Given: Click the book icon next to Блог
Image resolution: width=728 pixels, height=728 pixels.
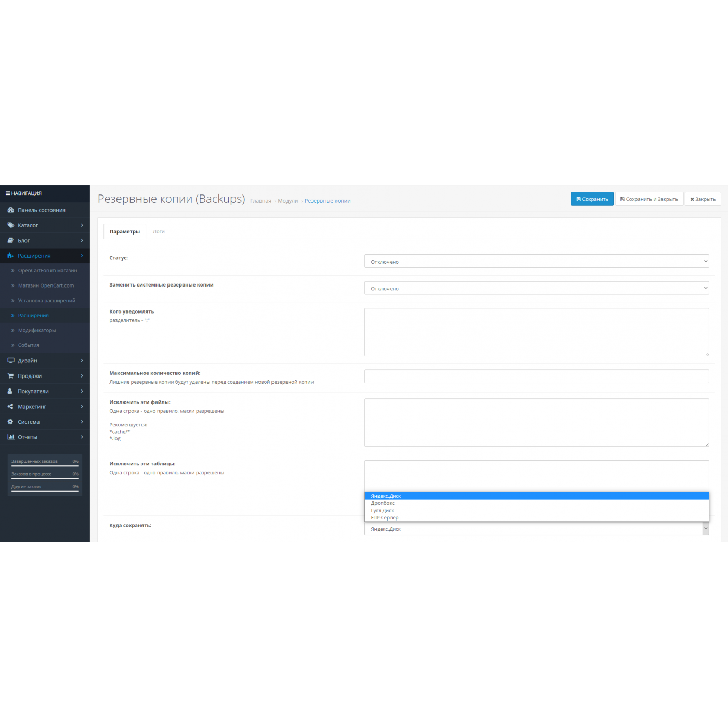Looking at the screenshot, I should tap(10, 241).
